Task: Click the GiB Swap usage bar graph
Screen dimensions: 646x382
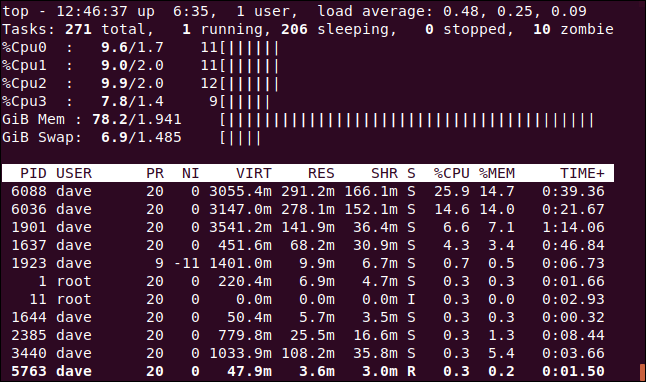Action: (240, 138)
